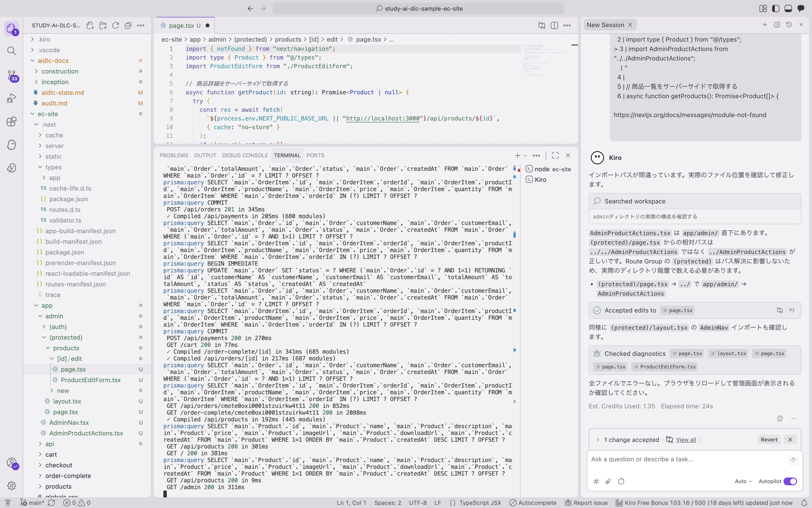812x508 pixels.
Task: Open the Customize Layout icon in the title bar
Action: coord(763,9)
